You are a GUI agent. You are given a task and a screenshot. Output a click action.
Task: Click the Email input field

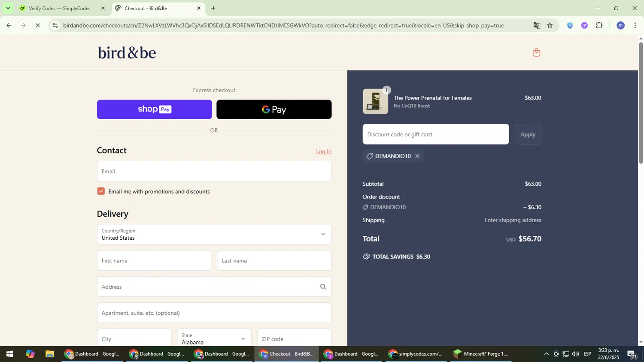214,171
